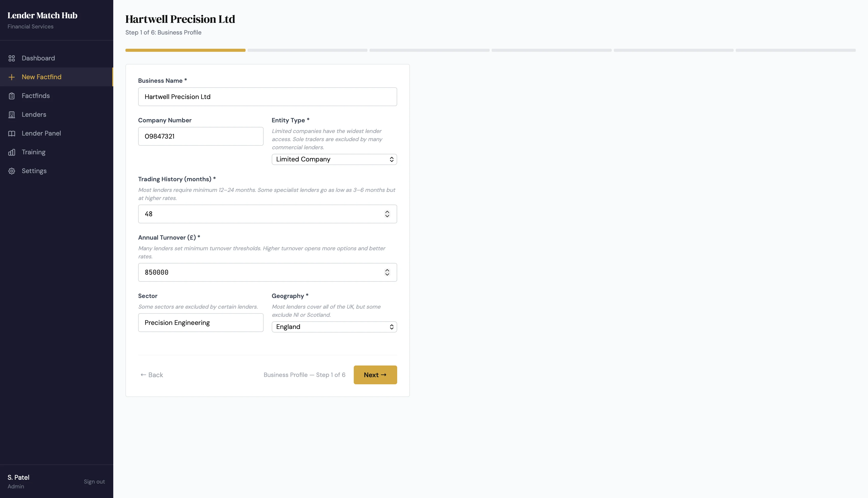Decrease Annual Turnover with the down stepper arrow
This screenshot has width=868, height=498.
pos(387,274)
